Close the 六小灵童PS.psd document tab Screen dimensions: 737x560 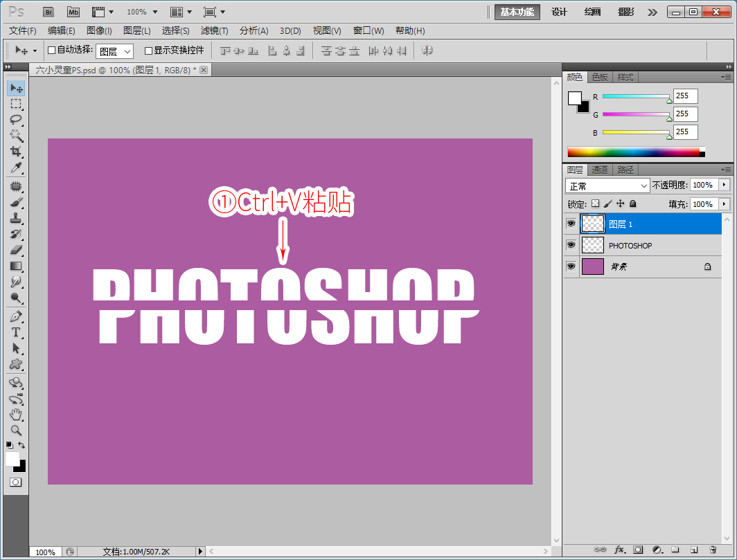click(x=204, y=70)
